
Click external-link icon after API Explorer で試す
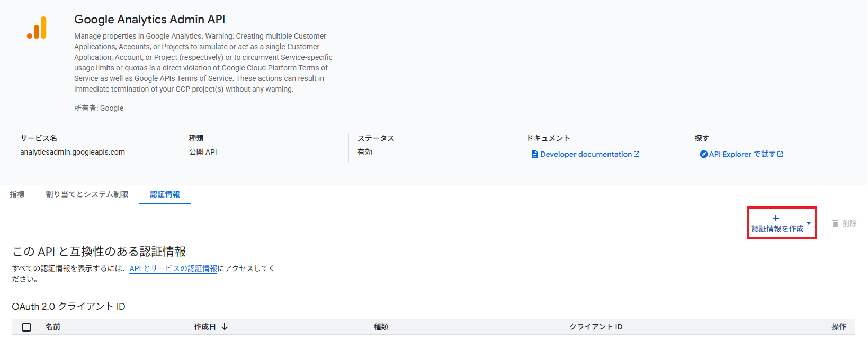pos(780,154)
